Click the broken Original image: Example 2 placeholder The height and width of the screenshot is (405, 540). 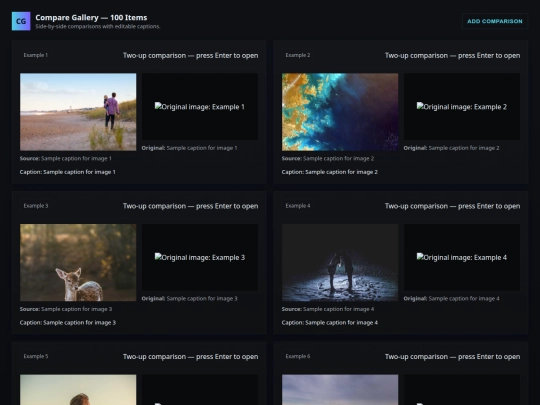coord(462,106)
